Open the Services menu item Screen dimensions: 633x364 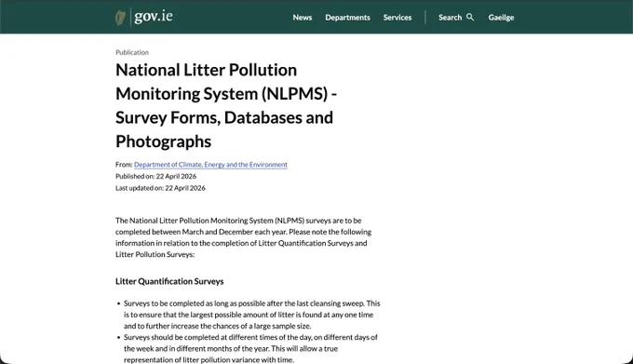[397, 18]
